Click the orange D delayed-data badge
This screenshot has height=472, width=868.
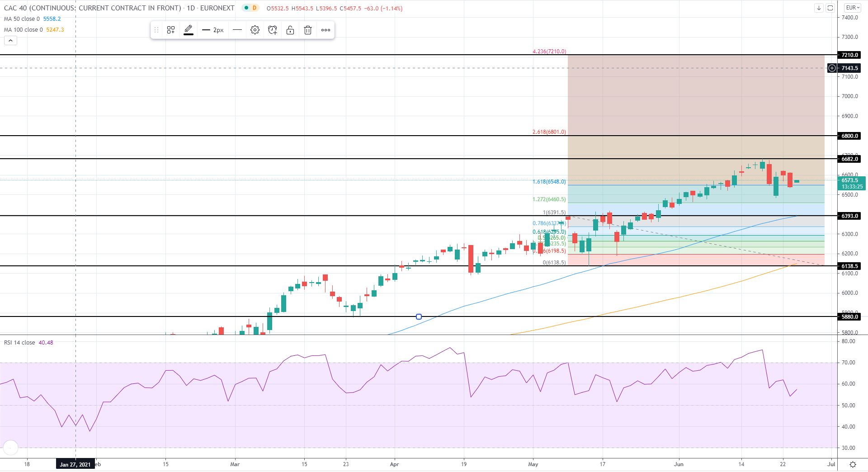[255, 8]
